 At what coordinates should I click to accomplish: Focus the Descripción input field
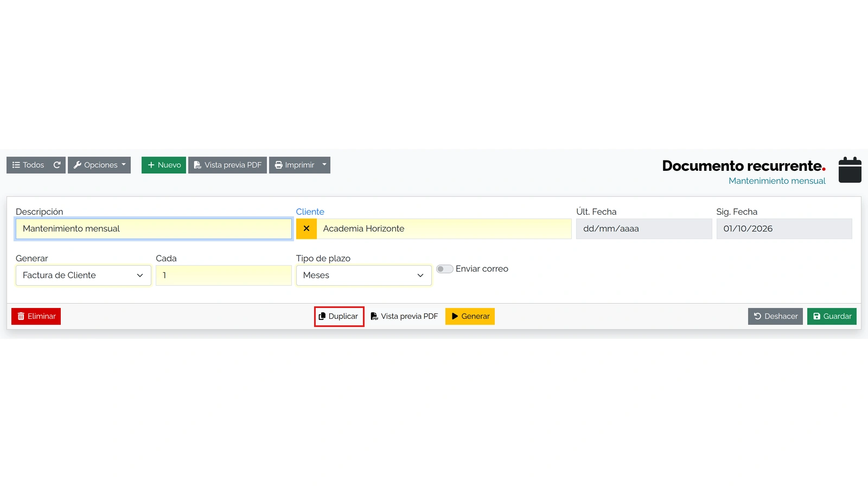pyautogui.click(x=154, y=229)
